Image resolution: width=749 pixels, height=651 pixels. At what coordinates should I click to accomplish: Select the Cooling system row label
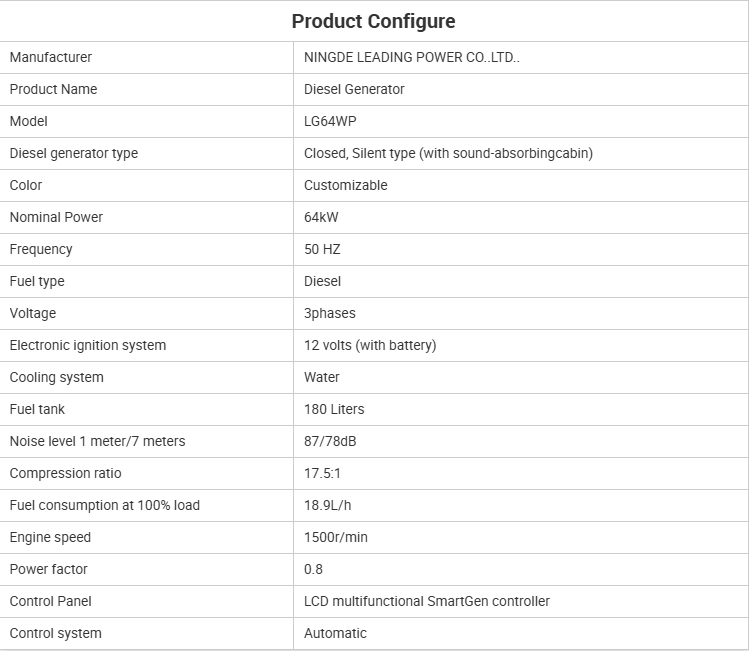pyautogui.click(x=56, y=377)
